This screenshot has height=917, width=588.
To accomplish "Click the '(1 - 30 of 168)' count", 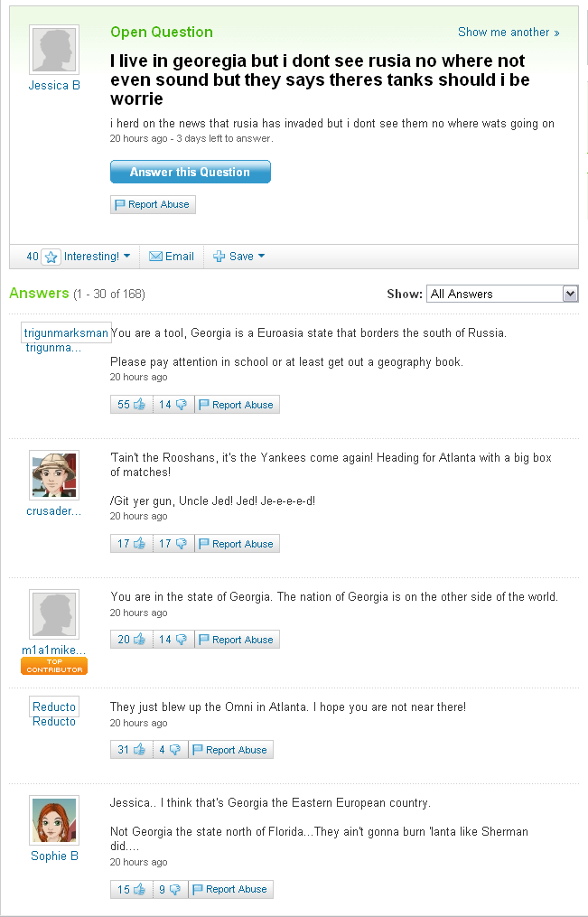I will pyautogui.click(x=109, y=294).
